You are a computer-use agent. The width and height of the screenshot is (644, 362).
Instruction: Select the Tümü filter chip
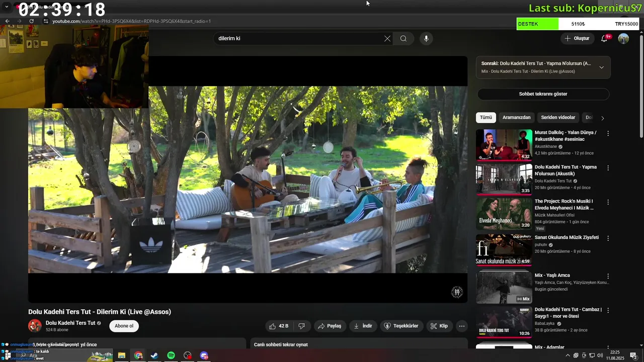click(486, 118)
